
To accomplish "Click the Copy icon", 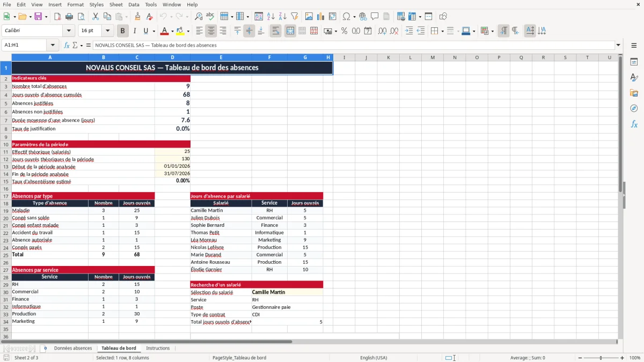I will pyautogui.click(x=107, y=17).
